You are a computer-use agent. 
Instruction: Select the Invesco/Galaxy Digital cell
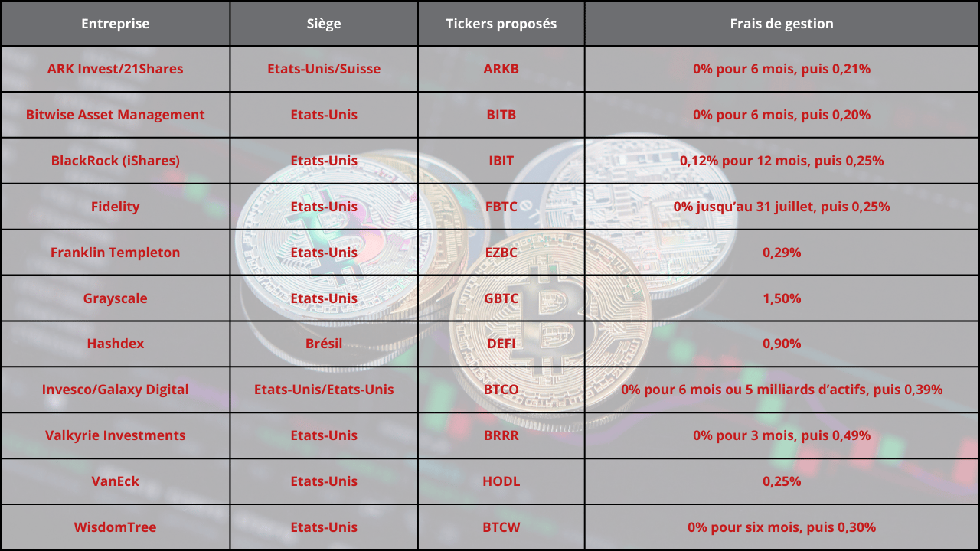(x=115, y=390)
